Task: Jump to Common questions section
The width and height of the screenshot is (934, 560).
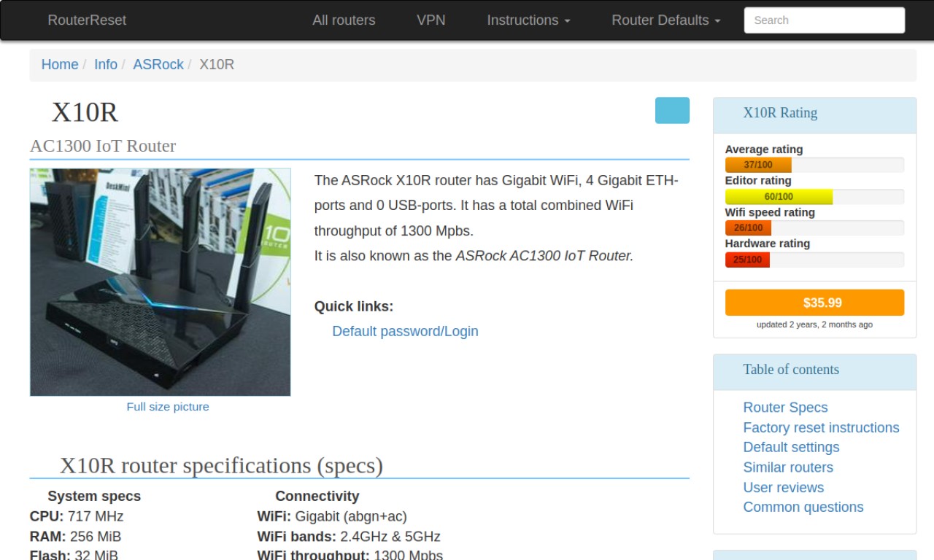Action: coord(803,507)
